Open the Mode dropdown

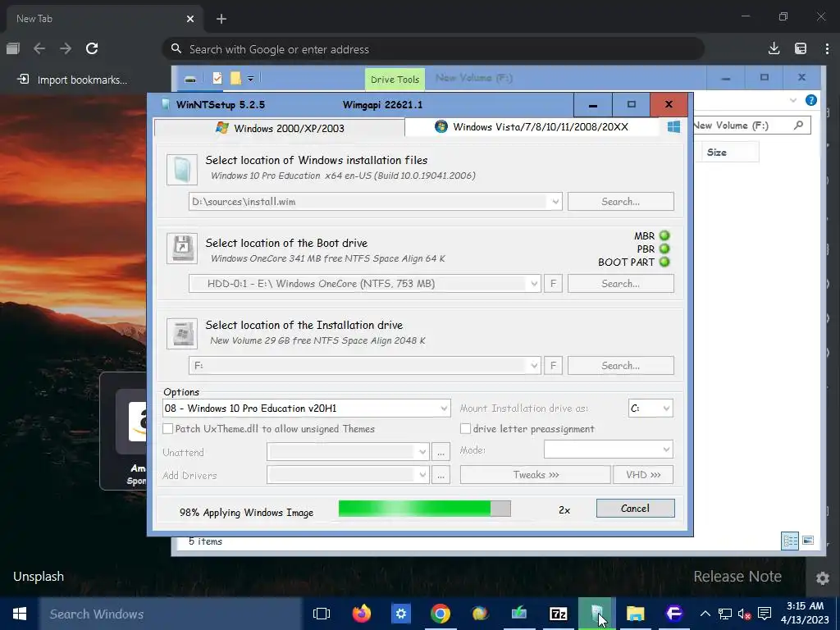(608, 450)
